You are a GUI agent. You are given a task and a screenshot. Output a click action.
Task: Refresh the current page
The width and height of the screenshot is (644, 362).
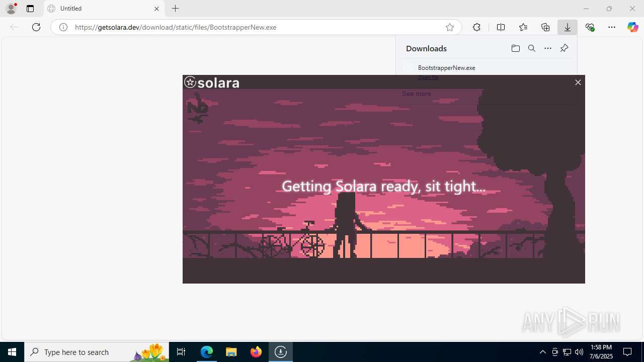click(x=36, y=27)
